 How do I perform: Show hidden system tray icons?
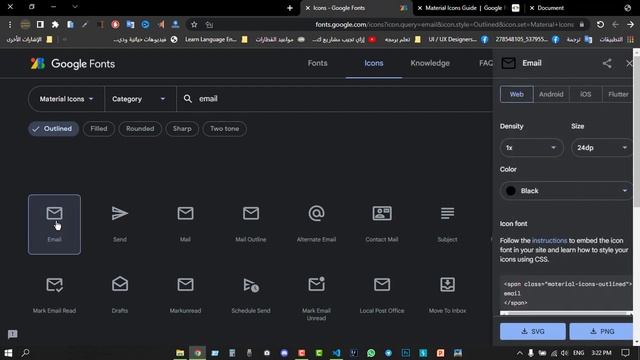(x=519, y=353)
